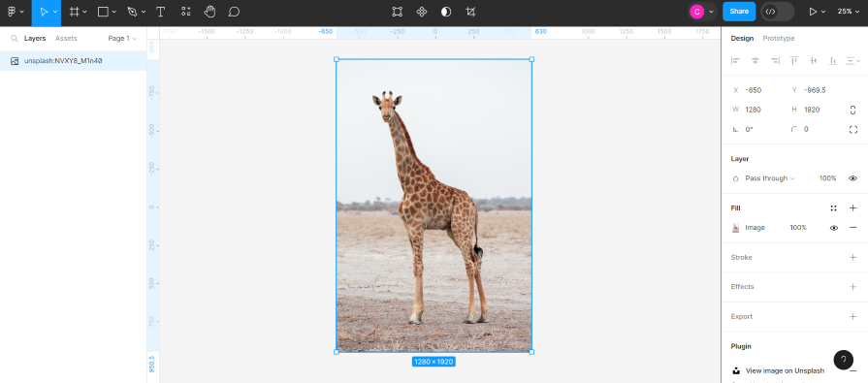Open Pen tool dropdown arrow

(144, 12)
